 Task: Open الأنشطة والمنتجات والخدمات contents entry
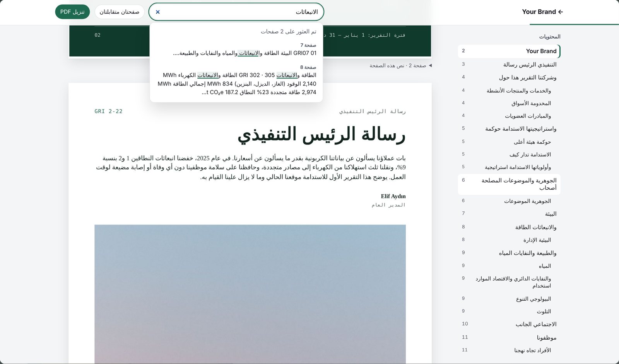(509, 90)
